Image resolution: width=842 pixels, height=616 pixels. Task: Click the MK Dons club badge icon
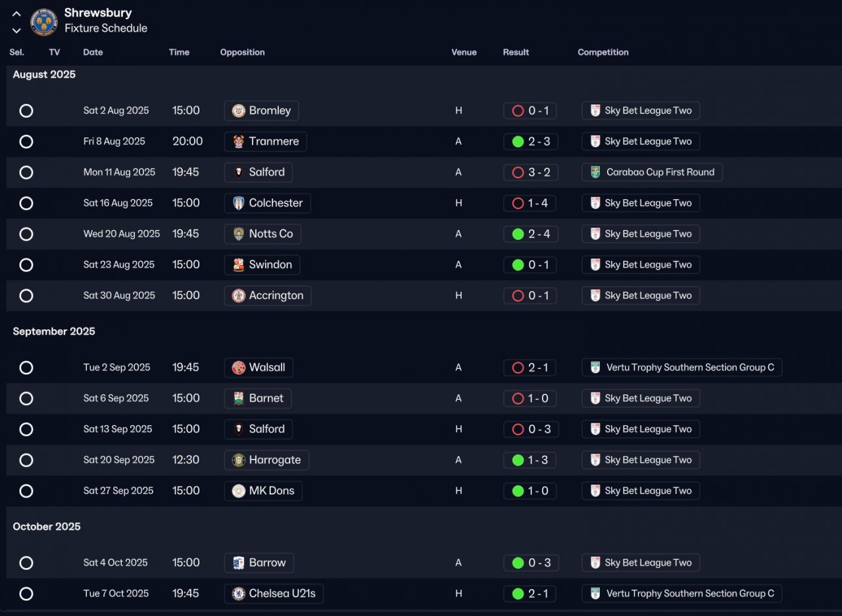(239, 491)
